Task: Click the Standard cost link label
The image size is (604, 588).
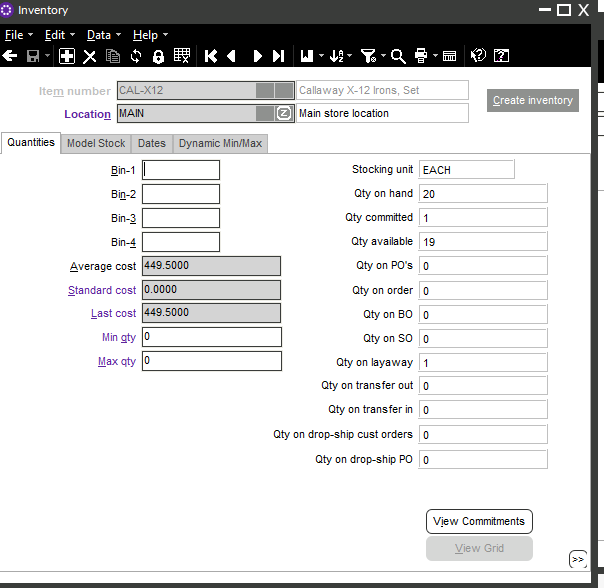Action: click(x=102, y=290)
